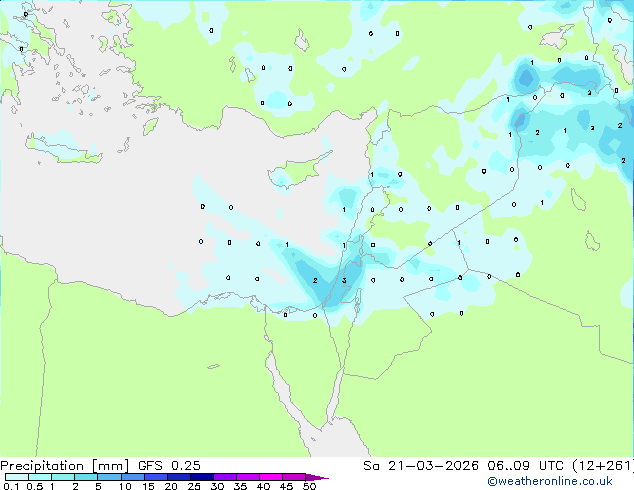Open the weatheronline.co.uk copyright link

pos(550,481)
